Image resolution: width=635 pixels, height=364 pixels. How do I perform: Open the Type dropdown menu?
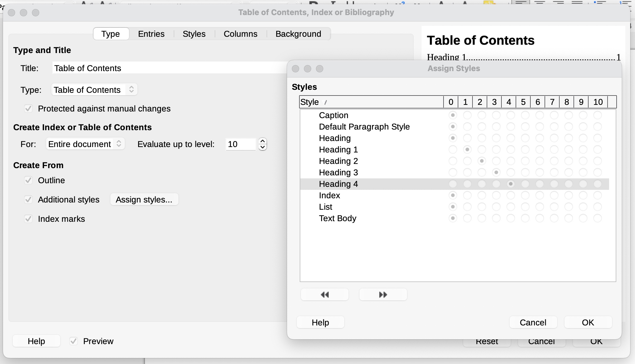coord(94,90)
